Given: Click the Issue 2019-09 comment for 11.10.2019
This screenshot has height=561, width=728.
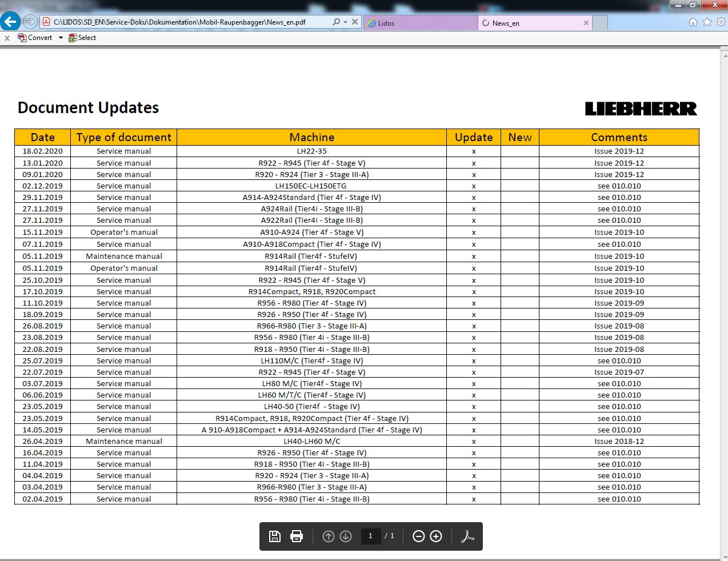Looking at the screenshot, I should tap(619, 303).
